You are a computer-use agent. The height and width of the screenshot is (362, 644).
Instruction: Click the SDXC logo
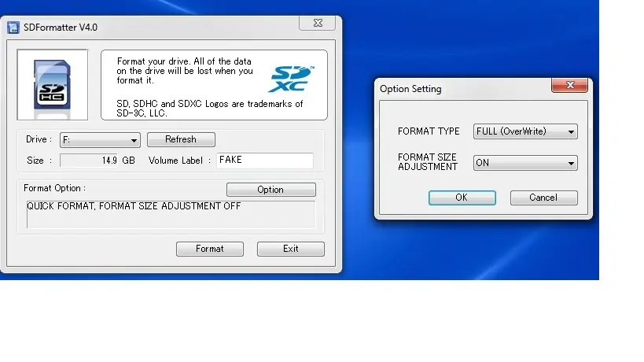coord(291,79)
